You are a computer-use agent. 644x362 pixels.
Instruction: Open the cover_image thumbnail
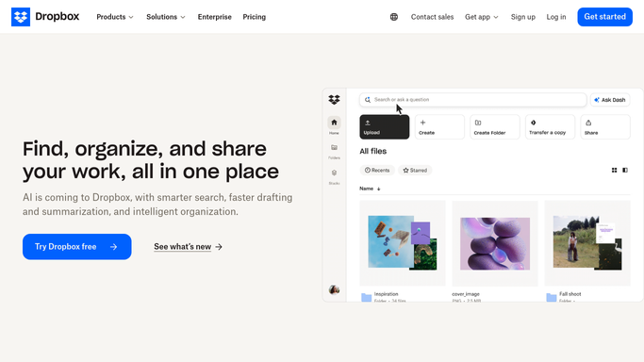pyautogui.click(x=495, y=243)
